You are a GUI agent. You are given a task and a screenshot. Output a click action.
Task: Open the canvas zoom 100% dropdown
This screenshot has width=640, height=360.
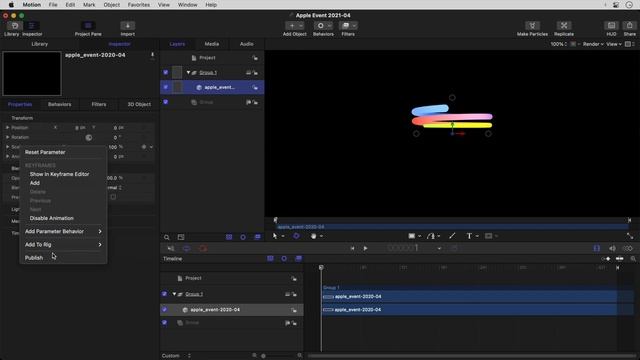click(558, 44)
